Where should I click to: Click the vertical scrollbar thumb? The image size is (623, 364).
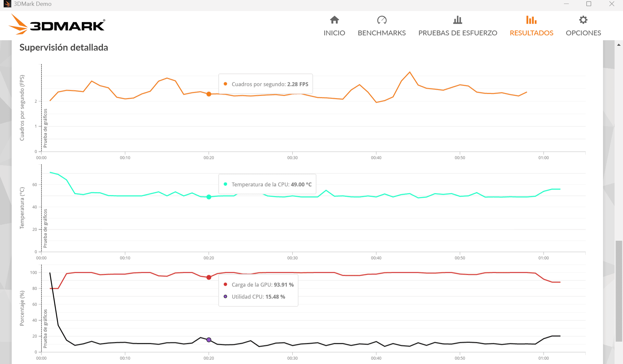[619, 290]
